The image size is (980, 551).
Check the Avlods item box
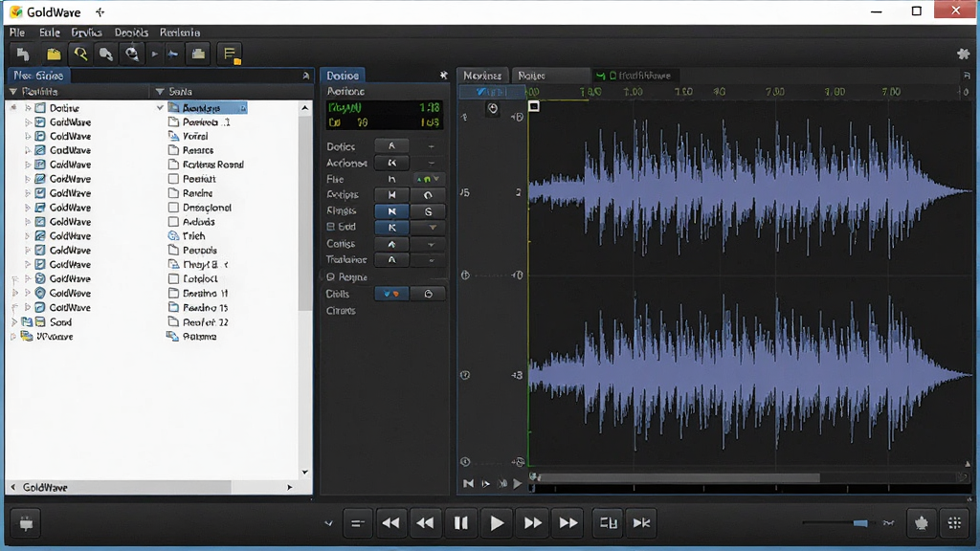click(174, 222)
